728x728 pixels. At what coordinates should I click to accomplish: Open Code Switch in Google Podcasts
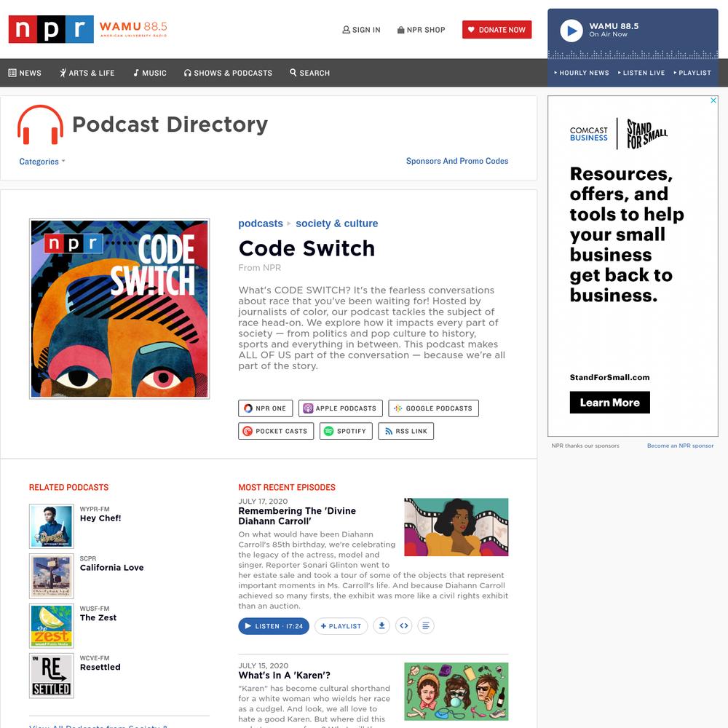click(434, 408)
